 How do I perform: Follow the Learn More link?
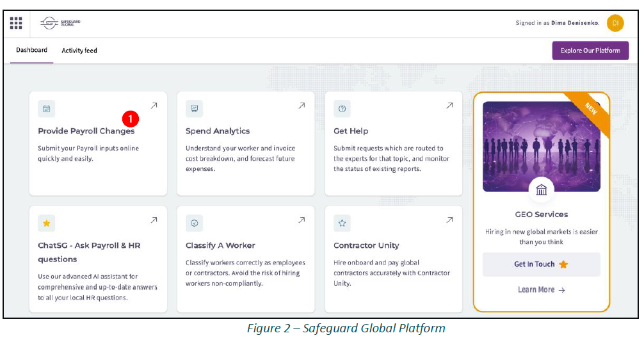pyautogui.click(x=542, y=290)
